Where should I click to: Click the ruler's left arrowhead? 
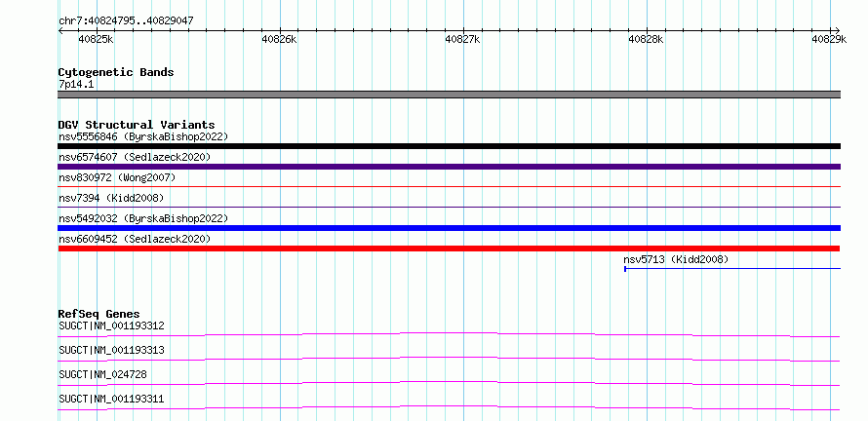(60, 30)
